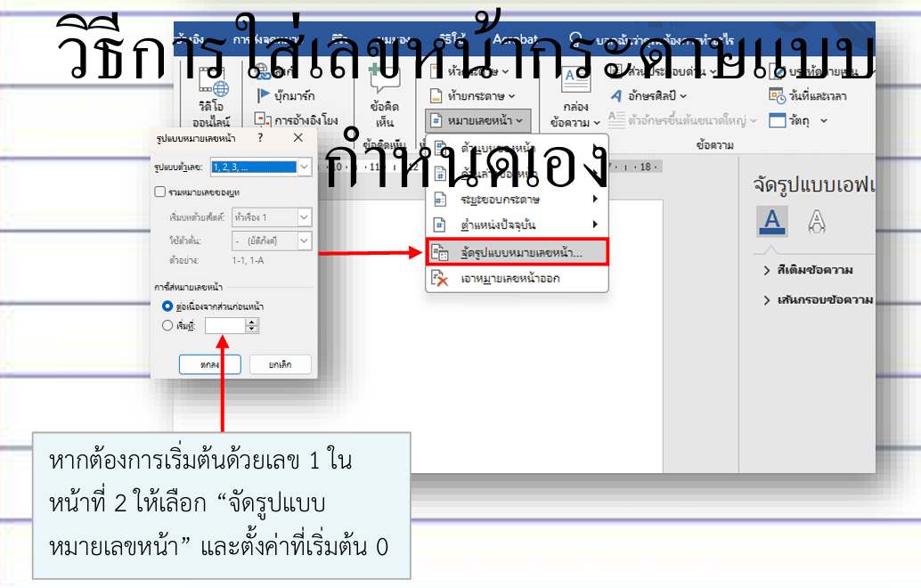Click the cancel (ยกเลิก) button
Screen dimensions: 921x588
pyautogui.click(x=280, y=364)
